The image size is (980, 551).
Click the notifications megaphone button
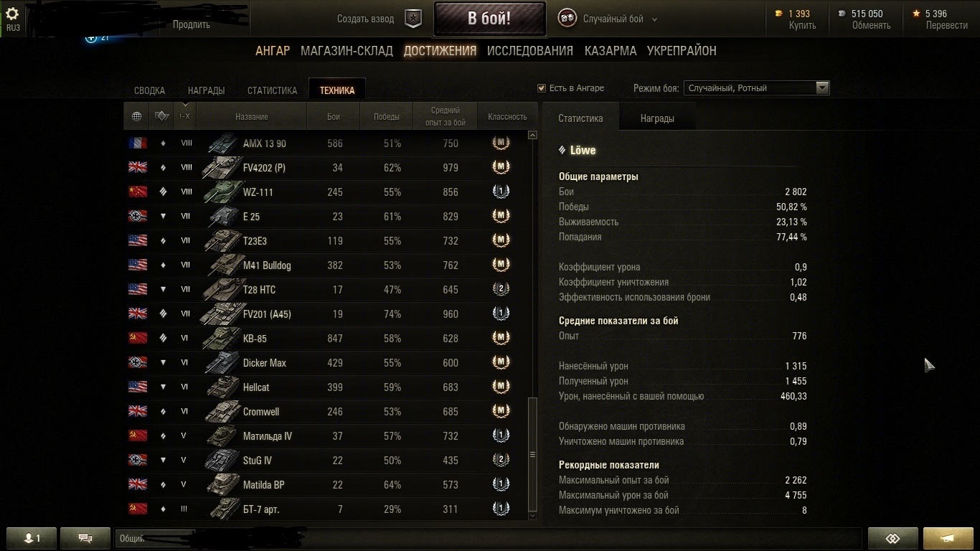coord(948,538)
